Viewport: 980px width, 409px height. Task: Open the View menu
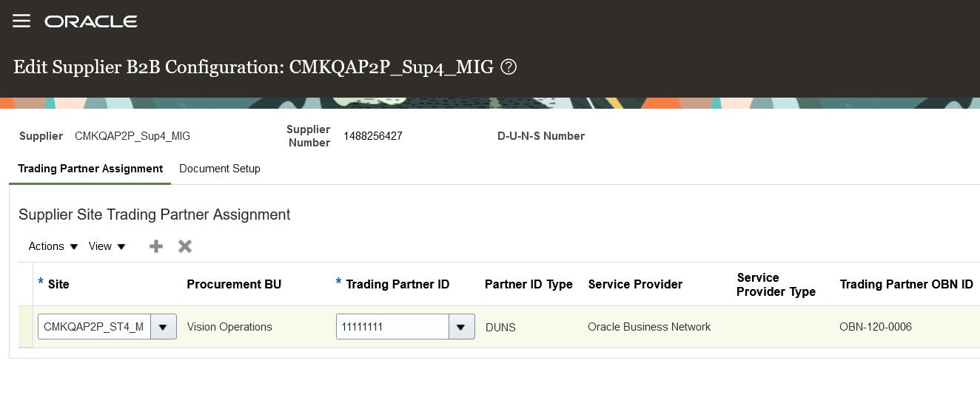pos(107,246)
